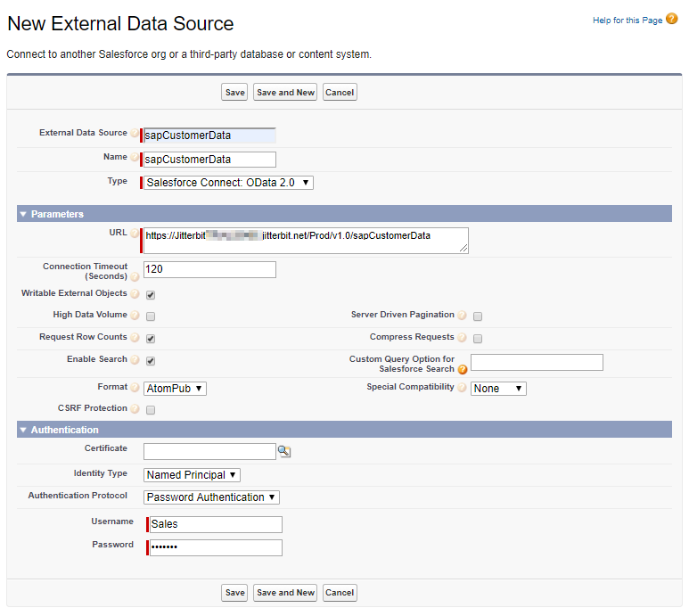Open the Authentication Protocol dropdown

click(212, 497)
